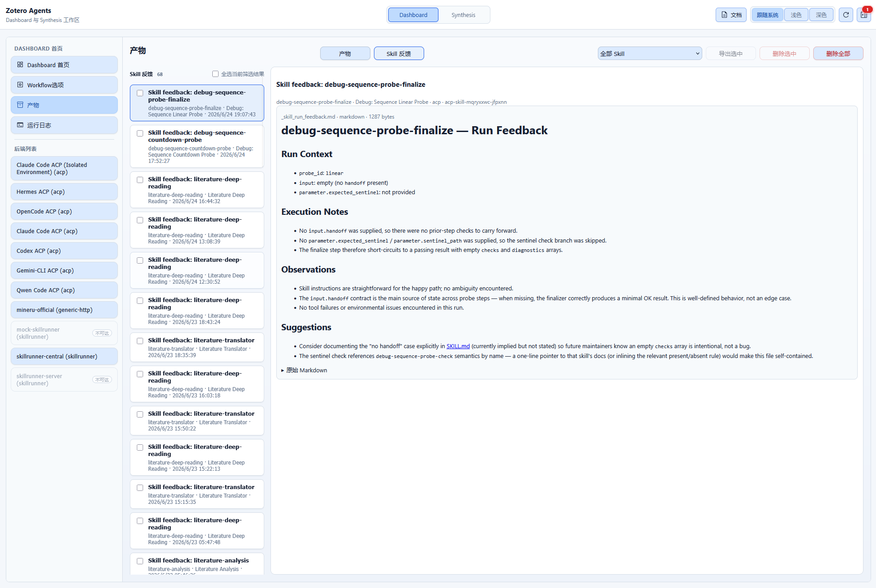Check literature-translator 15:50:22 entry checkbox
Viewport: 876px width, 588px height.
(140, 414)
